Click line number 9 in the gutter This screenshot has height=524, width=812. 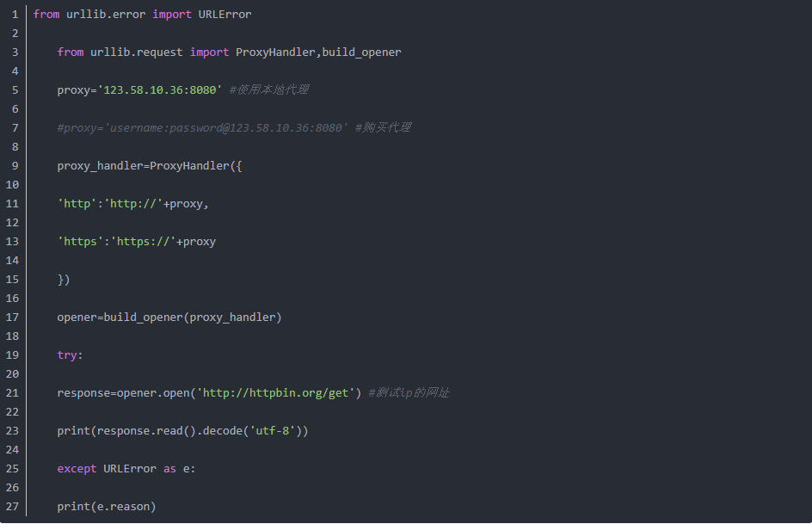15,166
